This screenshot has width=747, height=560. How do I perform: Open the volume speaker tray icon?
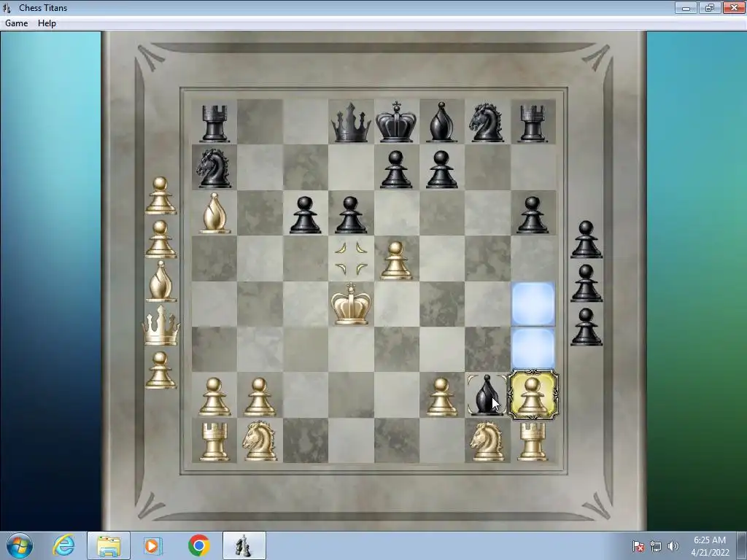[x=673, y=547]
